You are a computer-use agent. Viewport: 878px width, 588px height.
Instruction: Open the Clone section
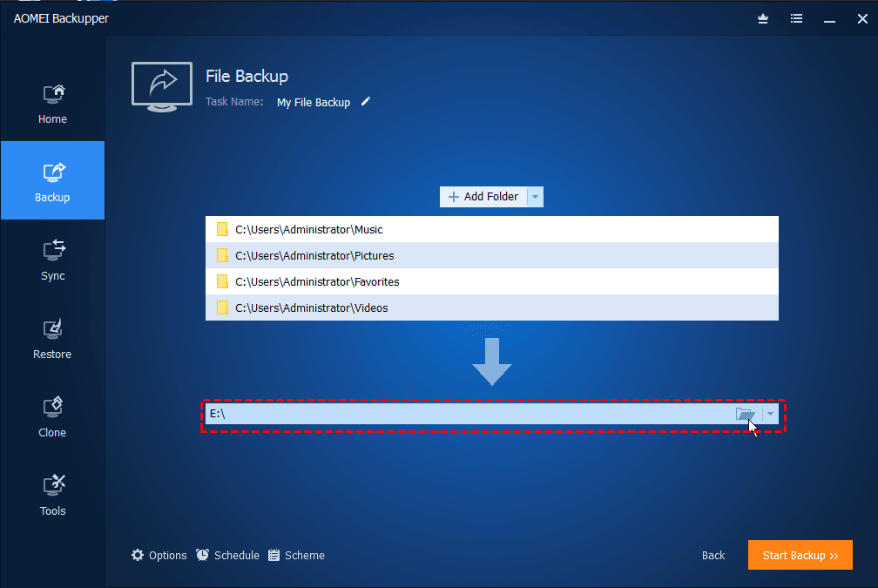pyautogui.click(x=52, y=416)
